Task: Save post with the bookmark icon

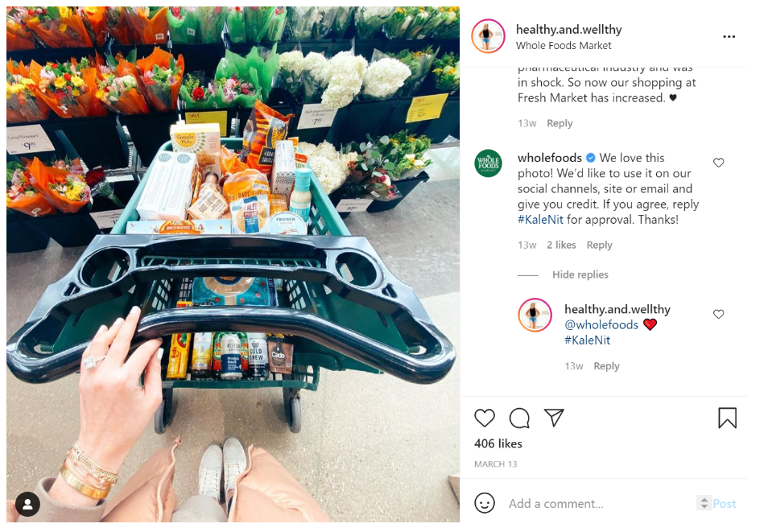Action: click(727, 418)
